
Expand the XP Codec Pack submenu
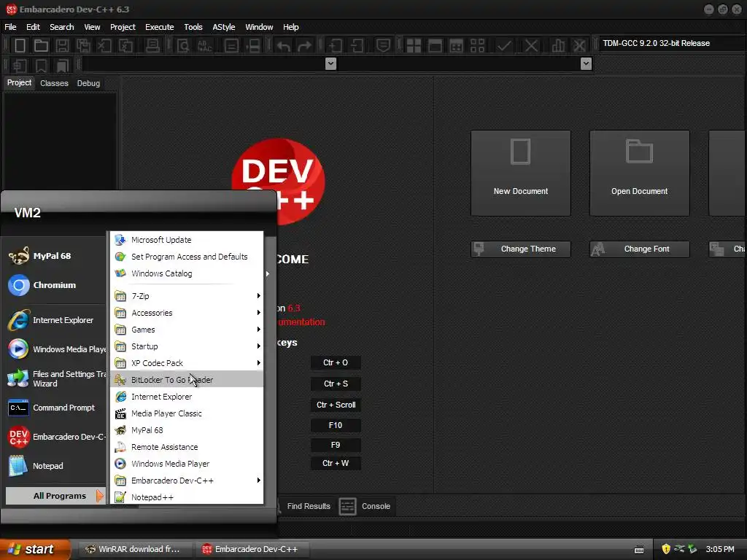click(187, 363)
